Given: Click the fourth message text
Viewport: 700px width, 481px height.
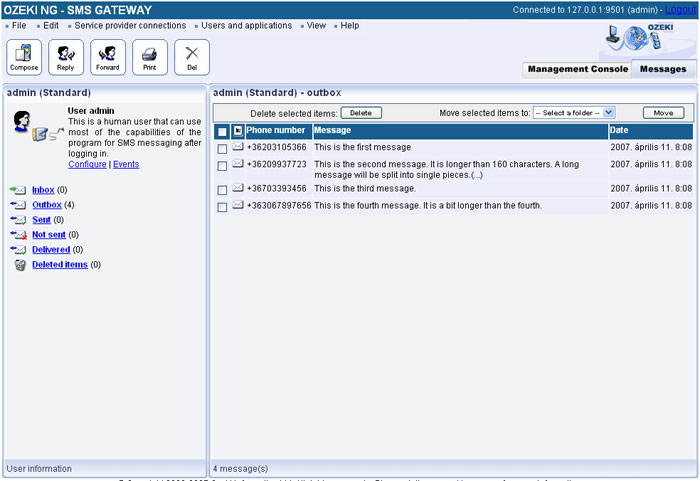Looking at the screenshot, I should point(428,206).
